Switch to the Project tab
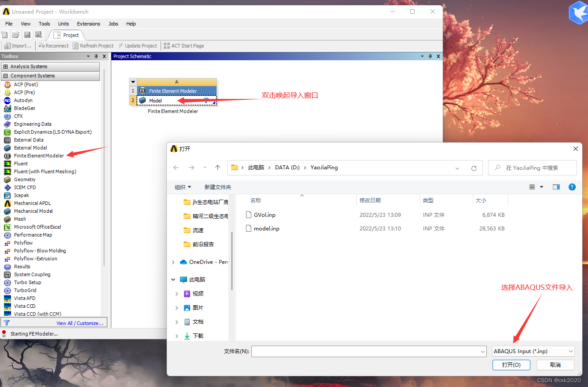This screenshot has height=387, width=588. (66, 35)
